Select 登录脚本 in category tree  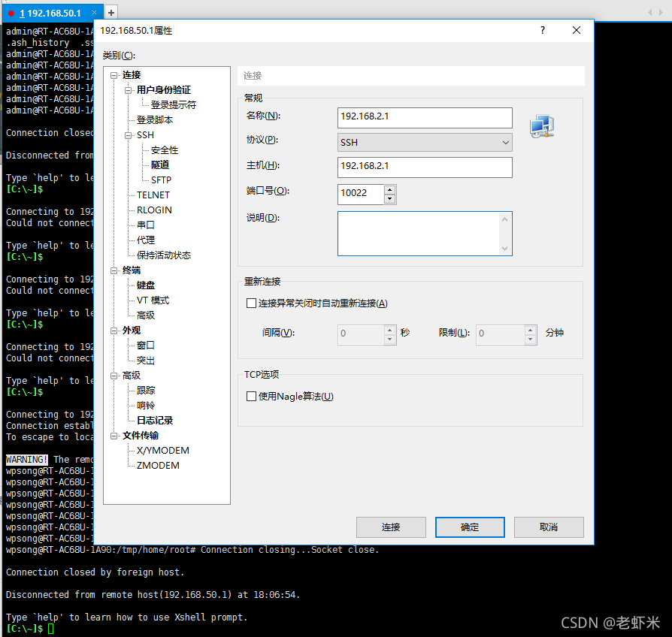[x=155, y=120]
